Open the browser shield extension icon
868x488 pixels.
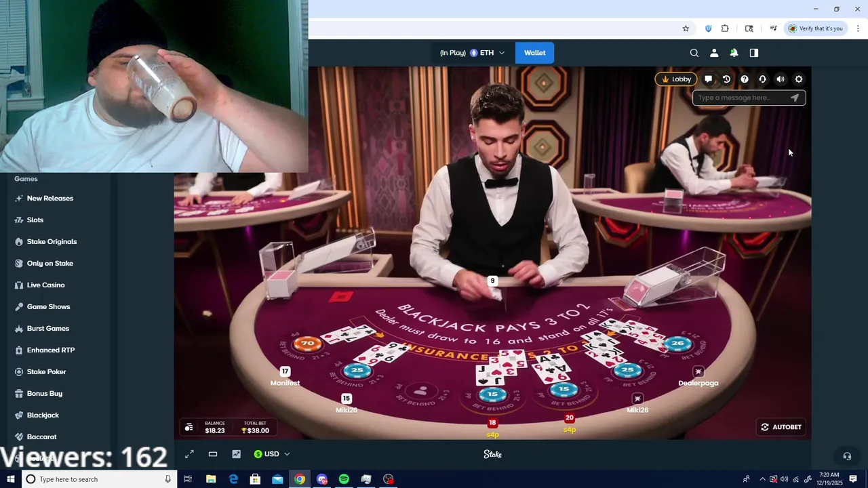point(709,28)
